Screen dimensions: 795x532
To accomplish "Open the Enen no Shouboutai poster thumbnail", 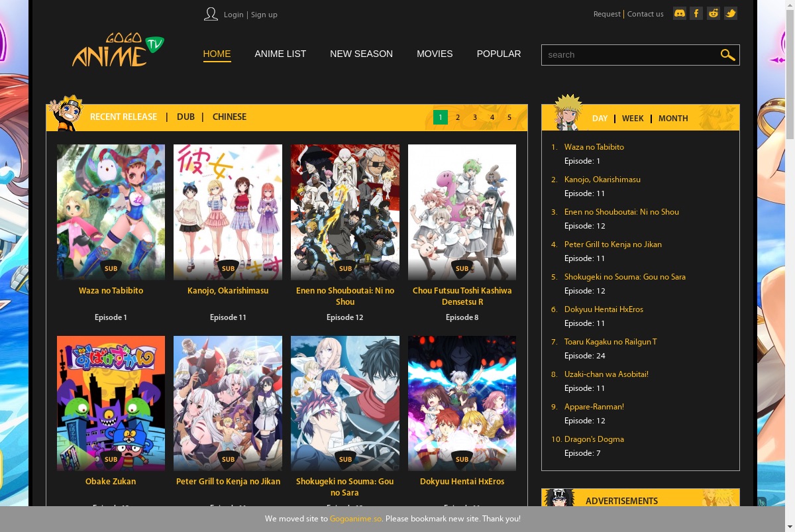I will pyautogui.click(x=345, y=212).
